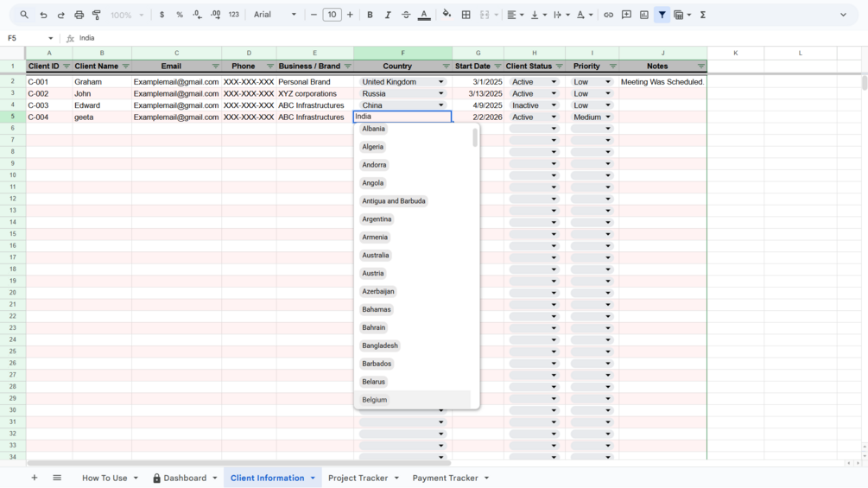Choose Azerbaijan from country list
Image resolution: width=868 pixels, height=488 pixels.
(378, 291)
